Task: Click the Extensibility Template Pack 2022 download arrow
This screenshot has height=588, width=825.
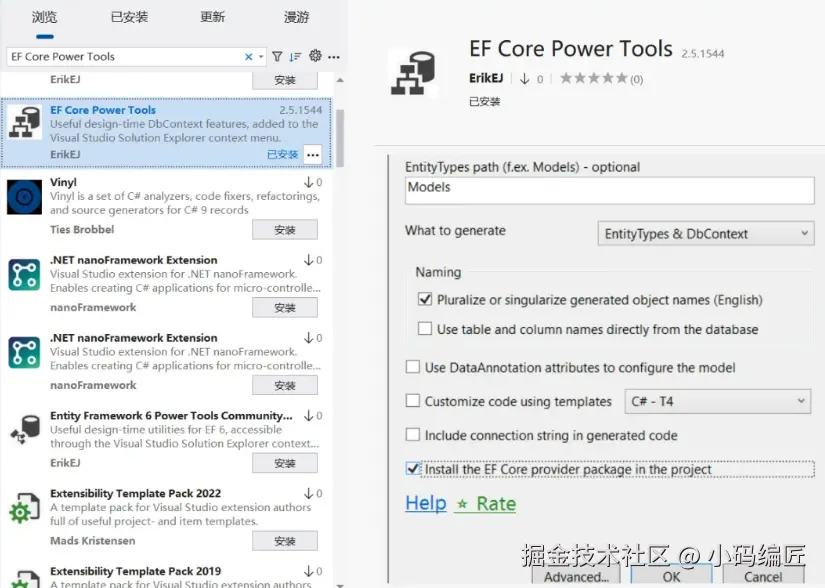Action: click(309, 494)
